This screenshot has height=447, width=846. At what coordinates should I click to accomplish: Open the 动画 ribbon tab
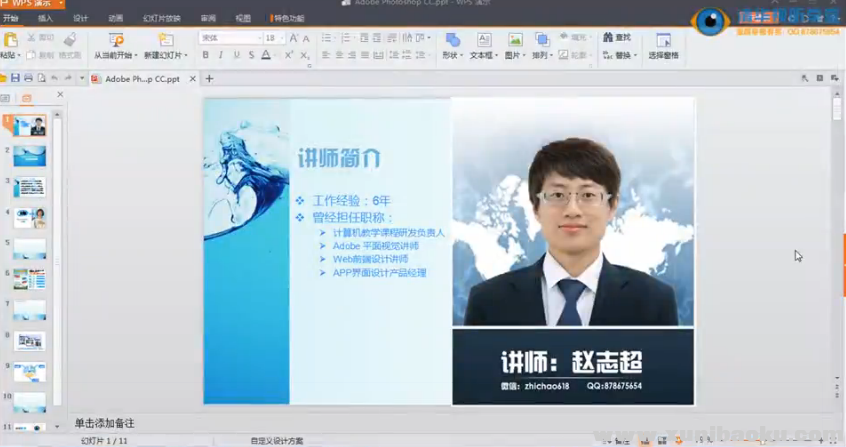coord(116,18)
